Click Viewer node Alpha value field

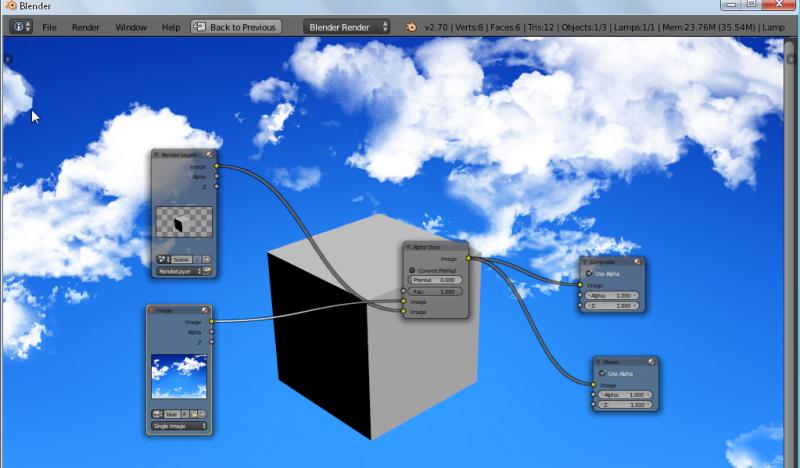pyautogui.click(x=625, y=395)
